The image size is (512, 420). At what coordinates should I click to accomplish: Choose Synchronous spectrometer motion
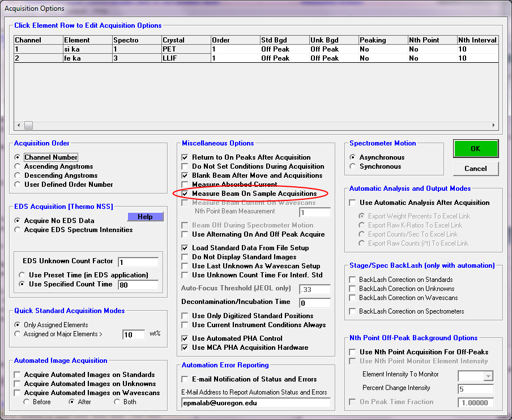[353, 166]
